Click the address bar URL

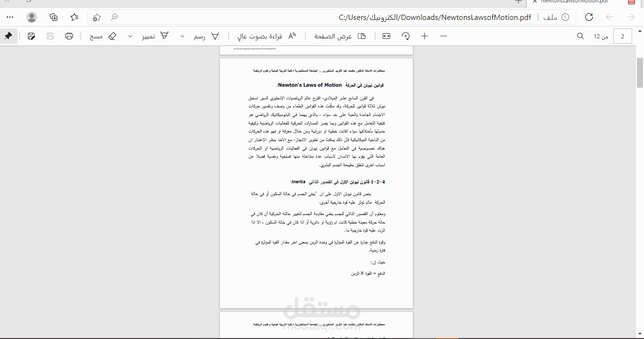click(435, 18)
